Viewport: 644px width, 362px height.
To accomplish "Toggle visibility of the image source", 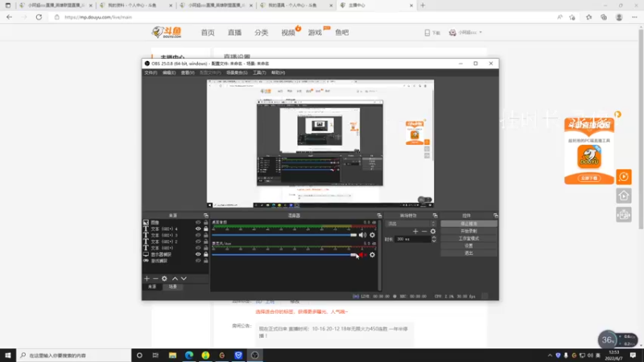I will 198,223.
